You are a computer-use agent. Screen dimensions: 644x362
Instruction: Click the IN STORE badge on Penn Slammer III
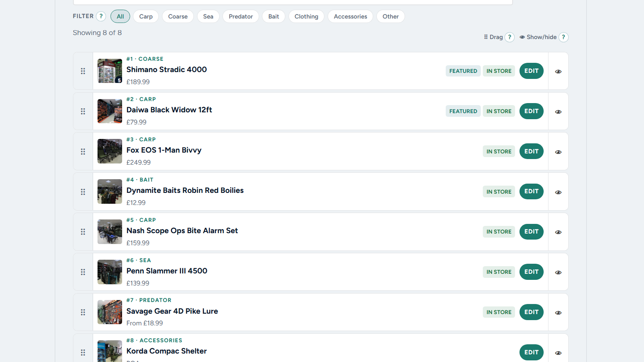(x=499, y=272)
